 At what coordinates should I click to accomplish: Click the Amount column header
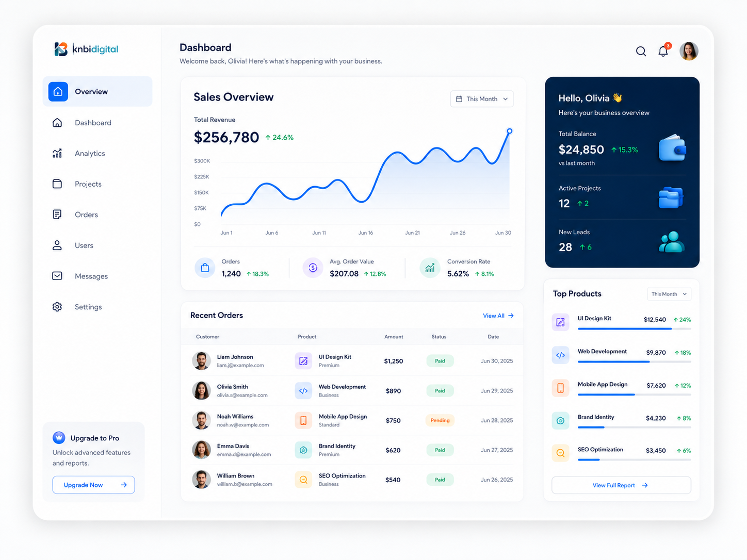pyautogui.click(x=394, y=337)
